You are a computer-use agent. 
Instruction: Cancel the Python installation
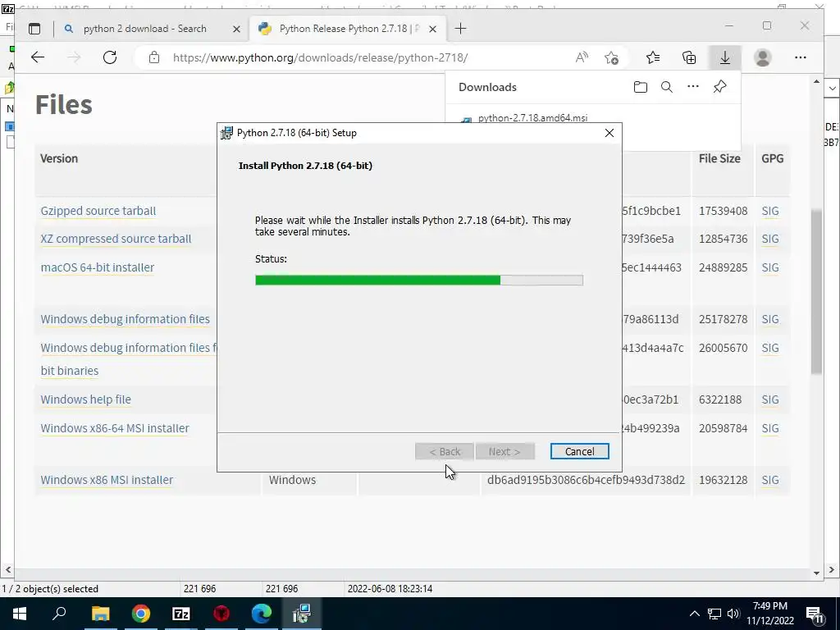pos(579,452)
